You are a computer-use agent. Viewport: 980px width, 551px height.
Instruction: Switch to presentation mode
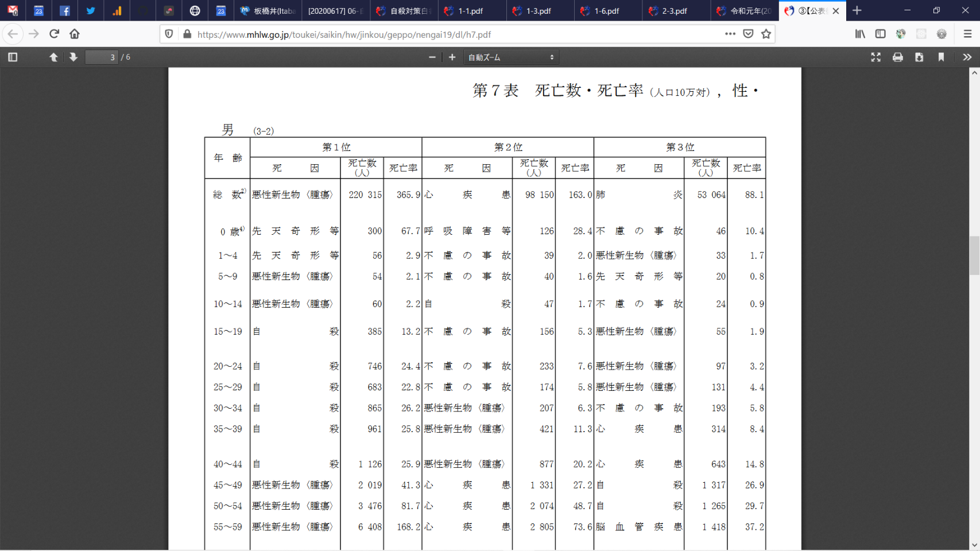pyautogui.click(x=876, y=57)
